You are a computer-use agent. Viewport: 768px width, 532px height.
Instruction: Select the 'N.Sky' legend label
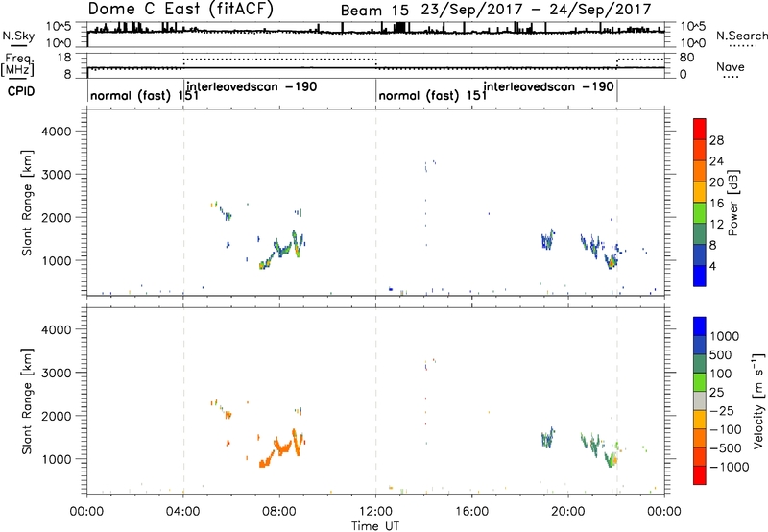coord(18,36)
